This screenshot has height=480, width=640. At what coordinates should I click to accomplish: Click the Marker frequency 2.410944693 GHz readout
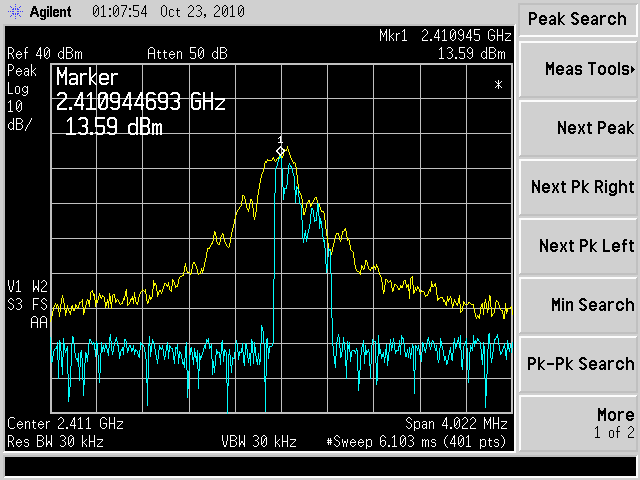(140, 101)
